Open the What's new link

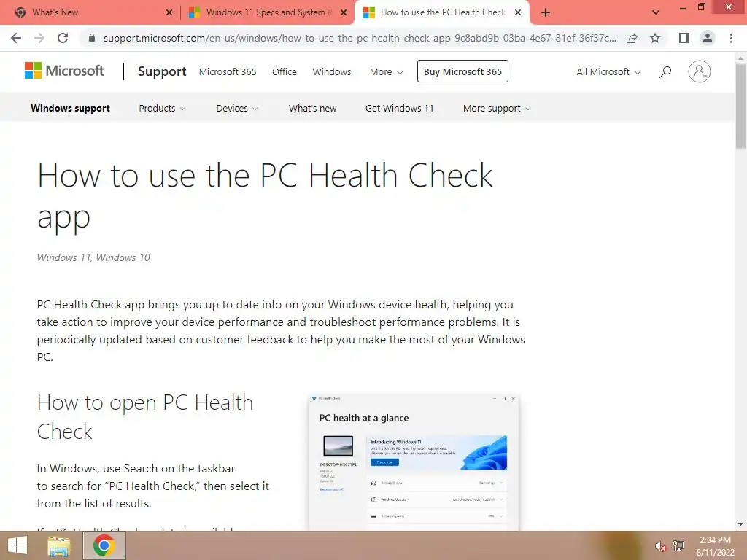point(312,108)
